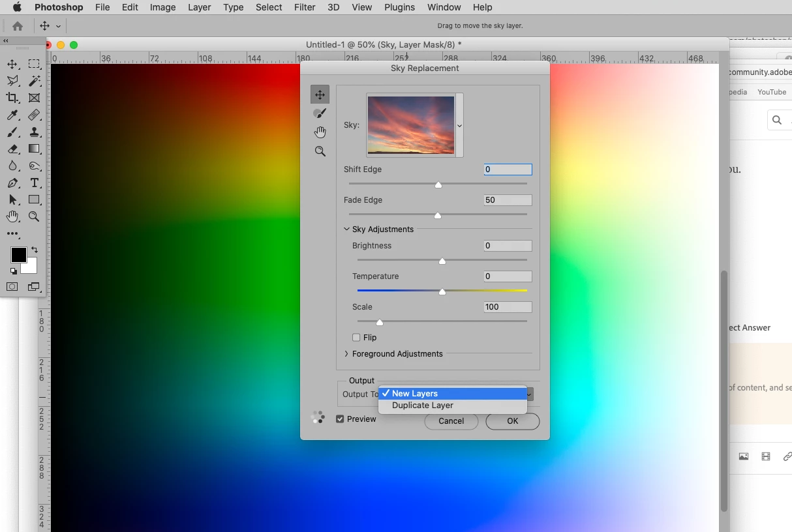Image resolution: width=792 pixels, height=532 pixels.
Task: Select the Brush tool in the left toolbar
Action: click(12, 132)
